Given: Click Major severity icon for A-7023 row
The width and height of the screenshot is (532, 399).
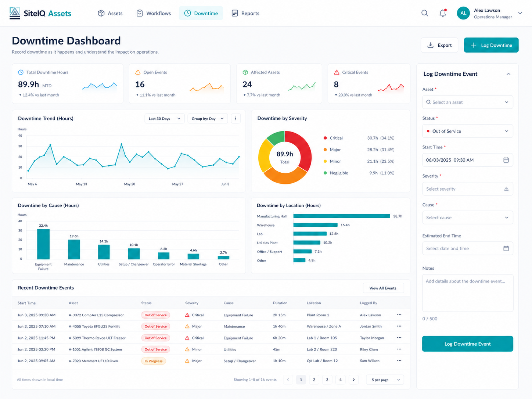Looking at the screenshot, I should [x=187, y=361].
